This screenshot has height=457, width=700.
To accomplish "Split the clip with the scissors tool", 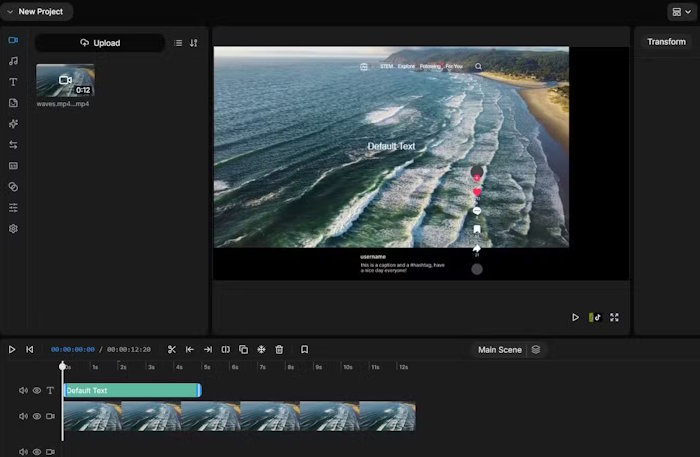I will click(172, 349).
